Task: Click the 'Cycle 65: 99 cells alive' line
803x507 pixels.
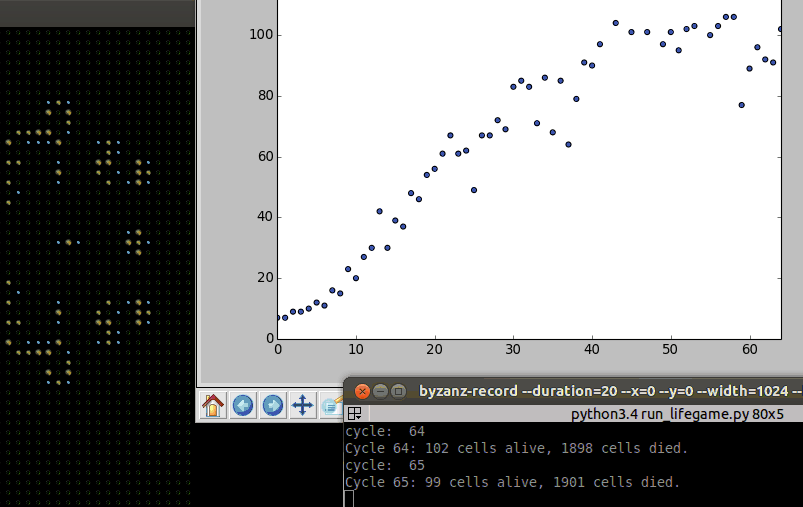Action: (x=512, y=482)
